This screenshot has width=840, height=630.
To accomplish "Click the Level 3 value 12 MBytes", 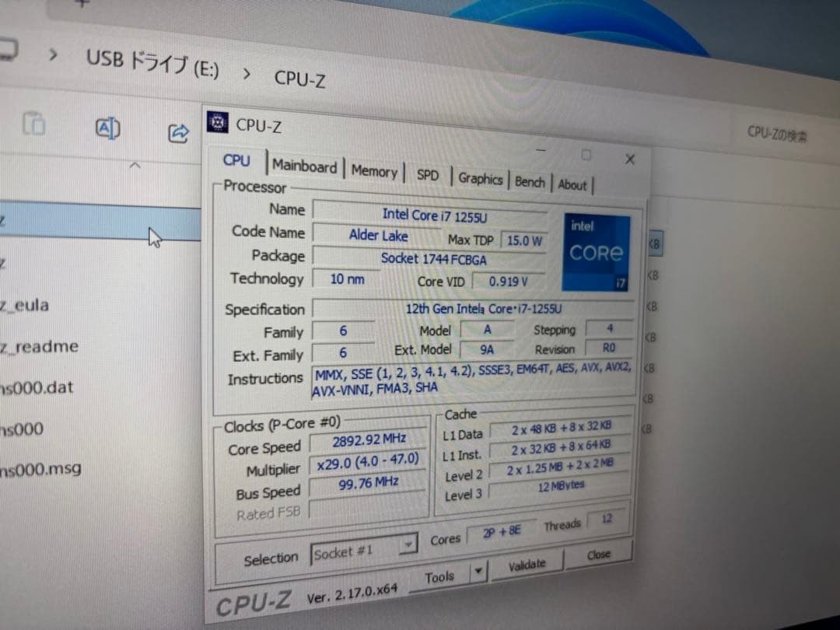I will pyautogui.click(x=559, y=486).
